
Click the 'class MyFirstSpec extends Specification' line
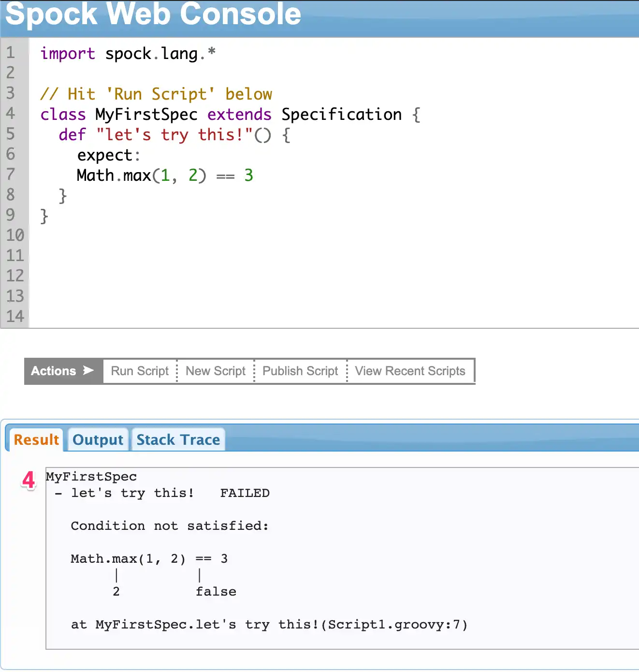(230, 114)
